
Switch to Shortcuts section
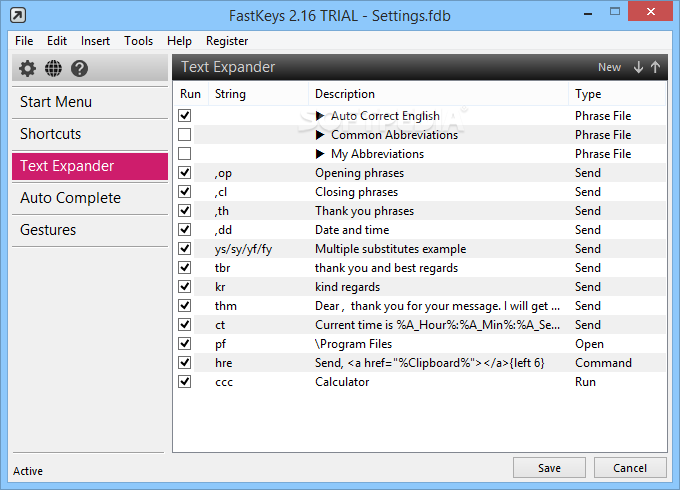tap(90, 134)
